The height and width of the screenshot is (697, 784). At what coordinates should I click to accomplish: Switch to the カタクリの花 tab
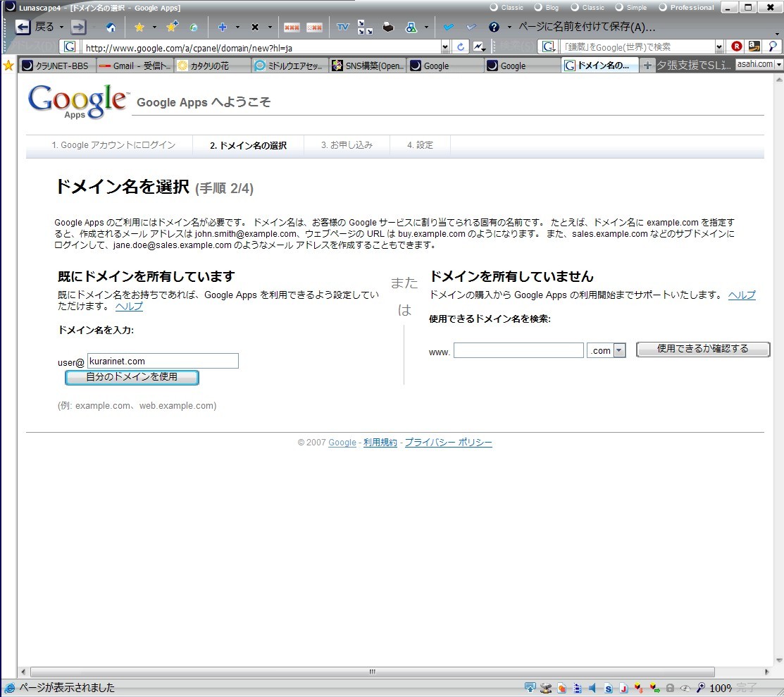213,66
